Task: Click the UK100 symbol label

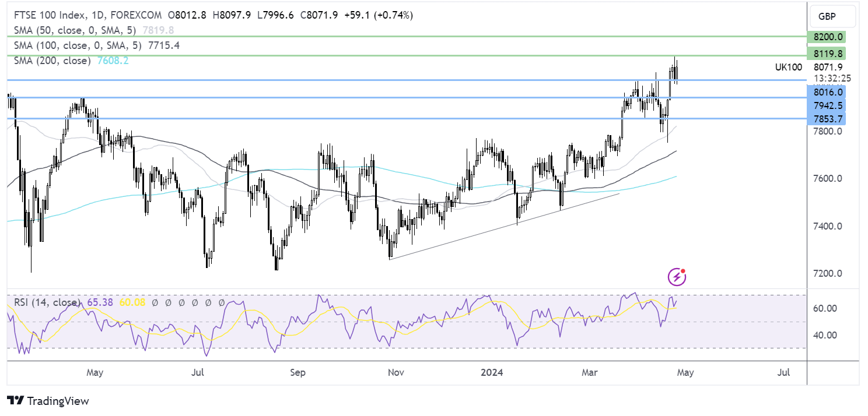Action: click(x=788, y=67)
